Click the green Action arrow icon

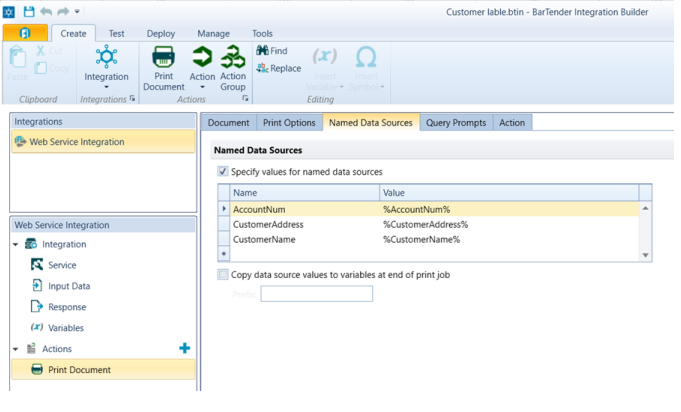coord(202,57)
